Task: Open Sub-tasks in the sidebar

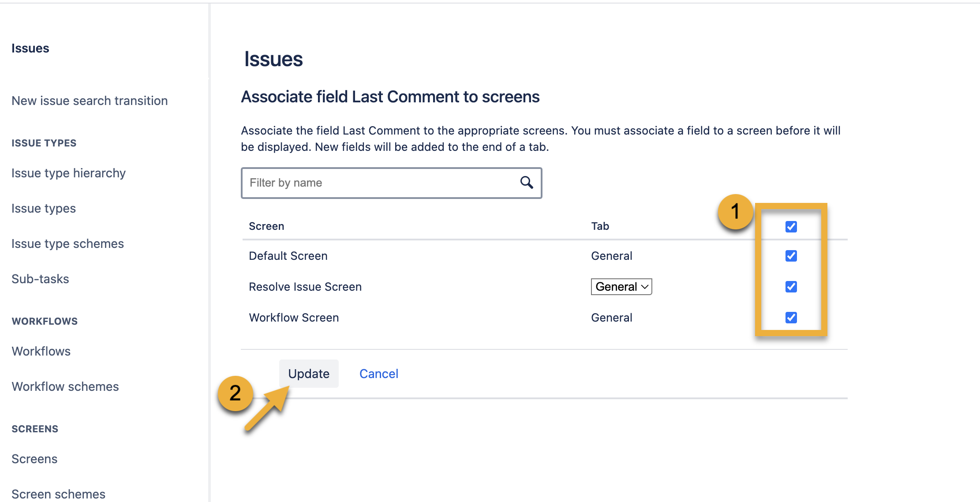Action: point(40,278)
